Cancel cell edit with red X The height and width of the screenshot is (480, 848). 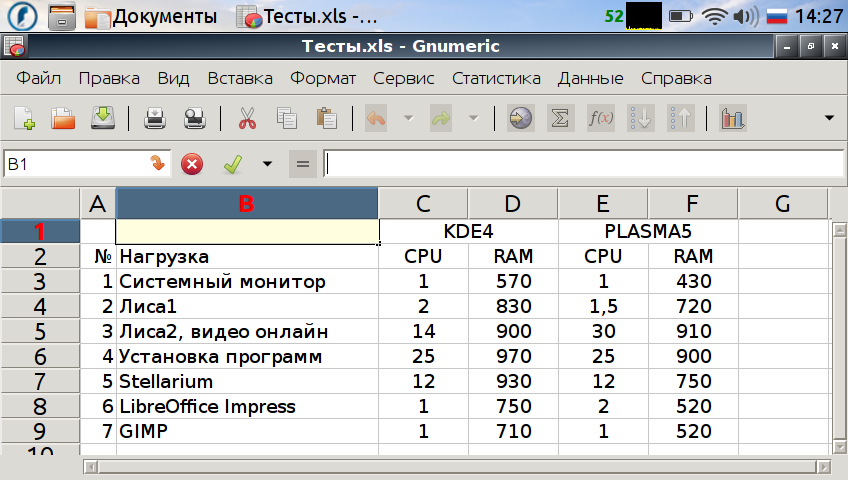(x=192, y=164)
